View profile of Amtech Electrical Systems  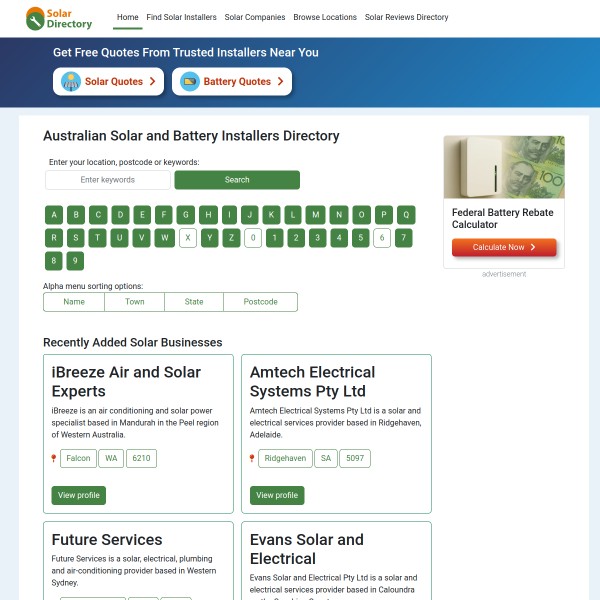(277, 495)
